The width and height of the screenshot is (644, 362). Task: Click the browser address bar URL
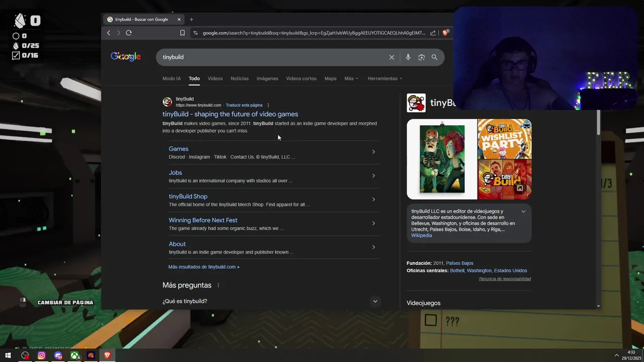(314, 33)
